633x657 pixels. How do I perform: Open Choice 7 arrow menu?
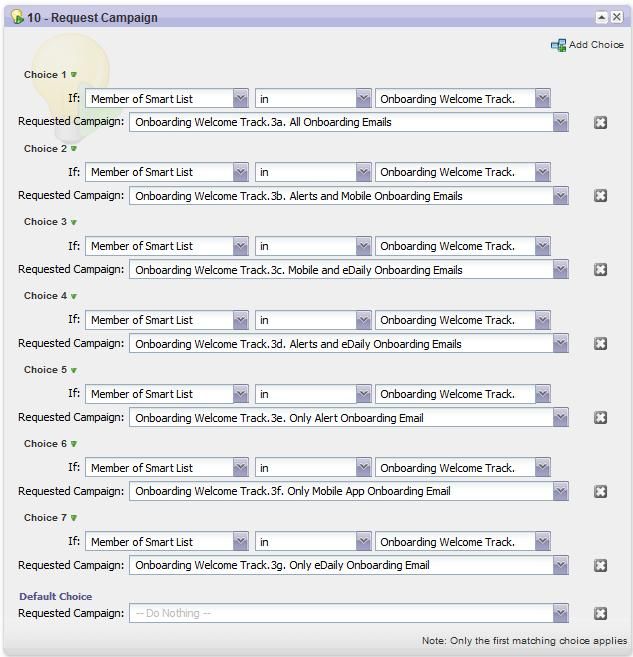click(x=73, y=519)
